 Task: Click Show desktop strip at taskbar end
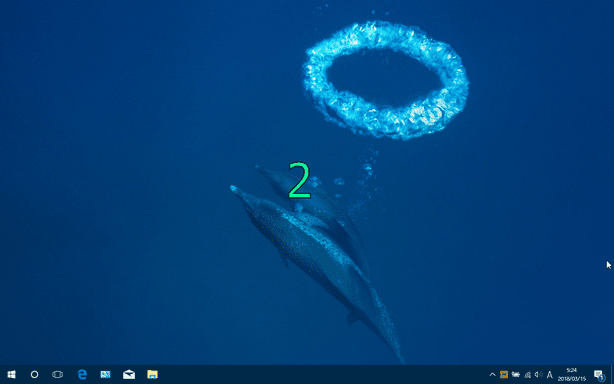(x=612, y=375)
